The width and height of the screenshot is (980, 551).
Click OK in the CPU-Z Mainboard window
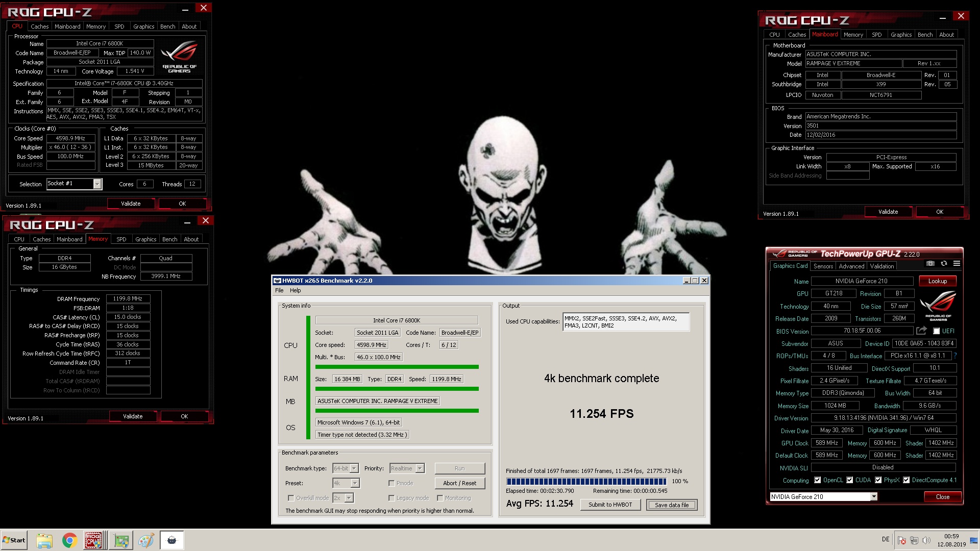point(940,212)
